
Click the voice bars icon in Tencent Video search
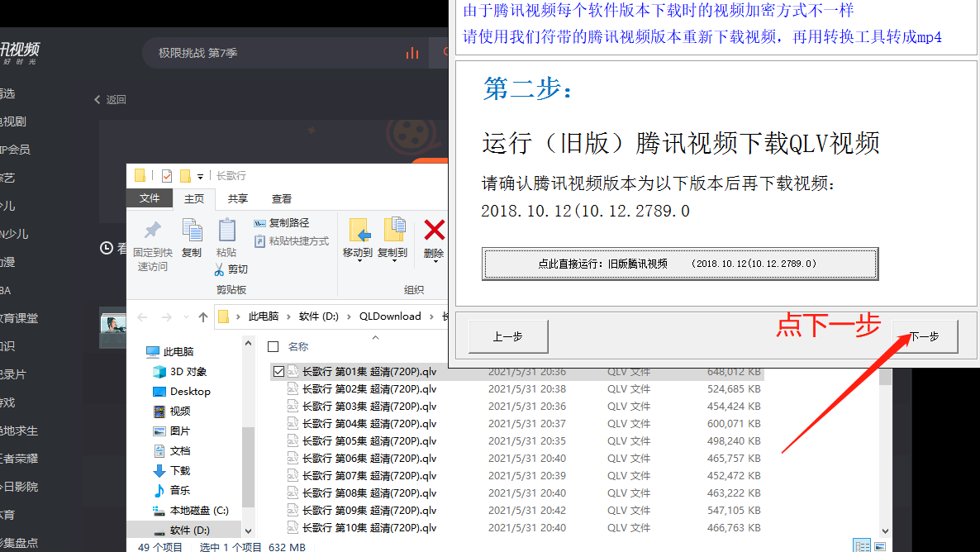point(412,53)
